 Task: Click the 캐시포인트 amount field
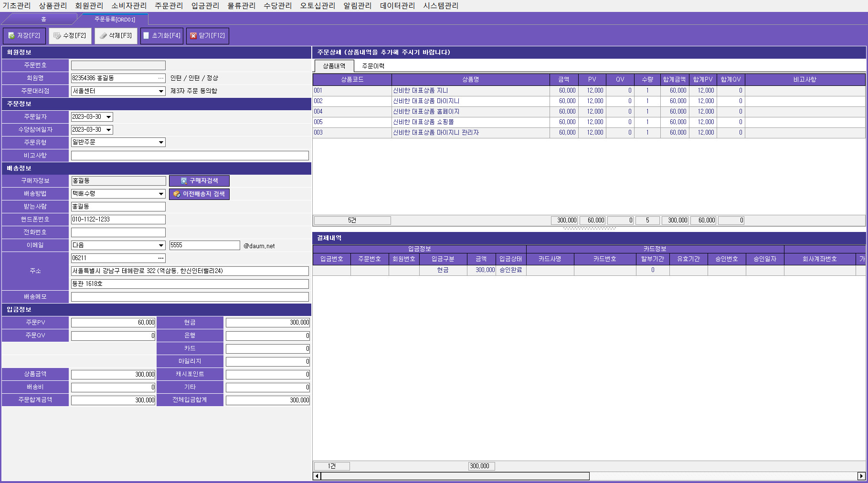click(x=268, y=374)
